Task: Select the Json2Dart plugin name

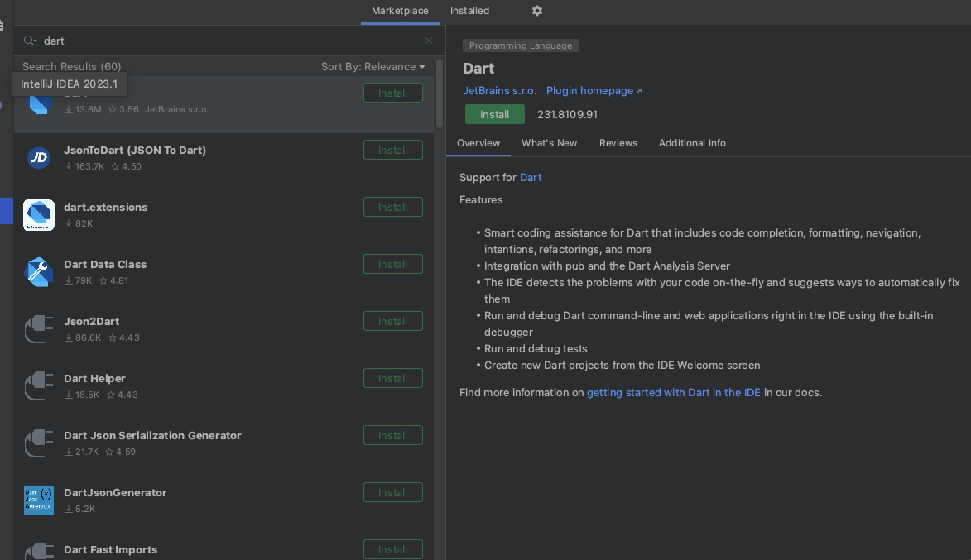Action: (x=91, y=321)
